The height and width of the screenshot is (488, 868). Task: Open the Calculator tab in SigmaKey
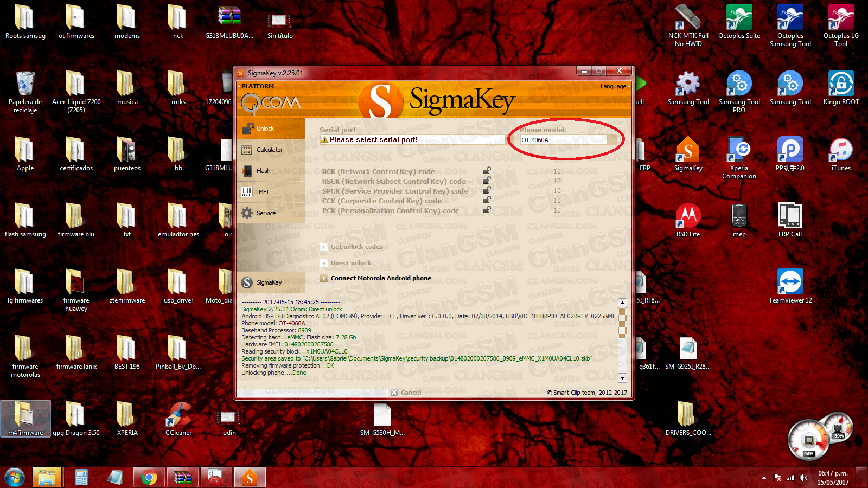pos(271,150)
